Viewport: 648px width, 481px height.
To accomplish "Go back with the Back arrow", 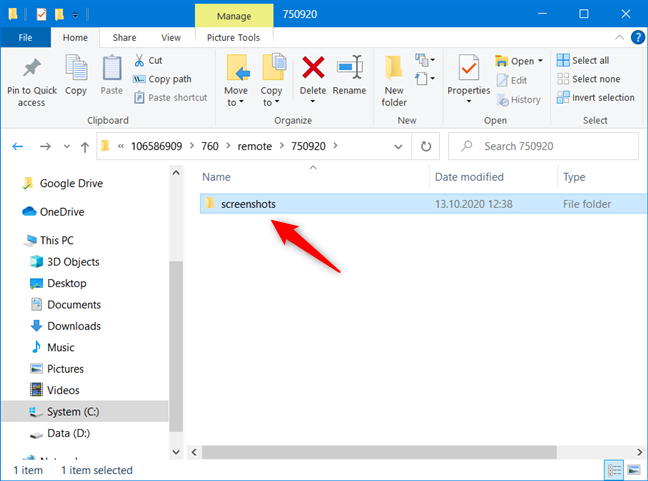I will (18, 146).
